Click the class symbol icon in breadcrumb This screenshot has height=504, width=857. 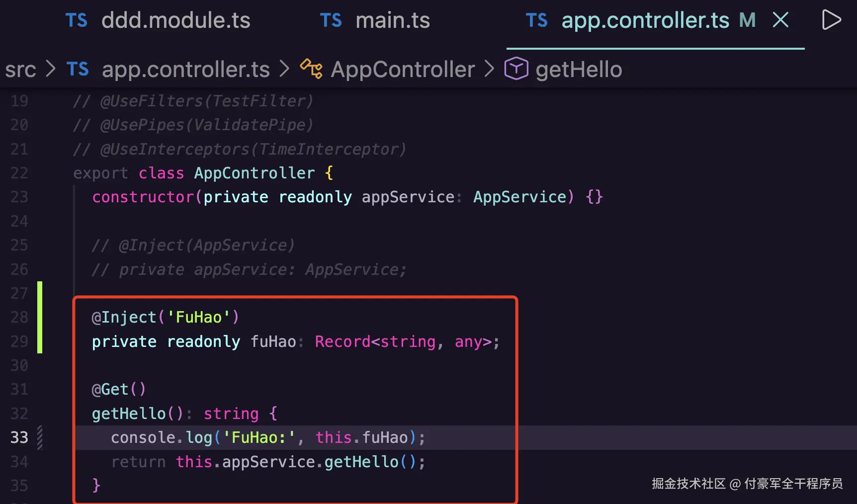point(311,69)
